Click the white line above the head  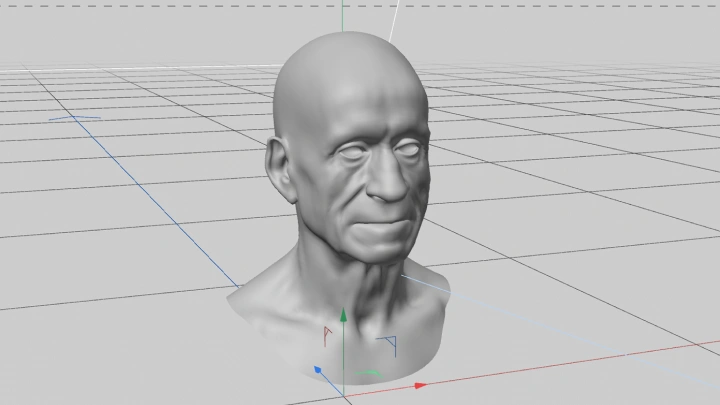pos(396,20)
